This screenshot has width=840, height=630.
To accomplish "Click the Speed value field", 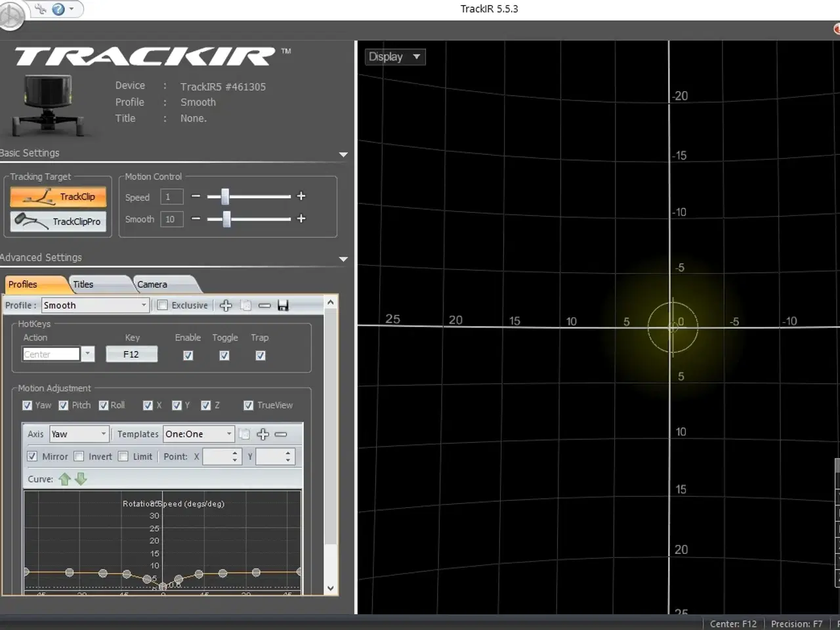I will click(x=171, y=197).
